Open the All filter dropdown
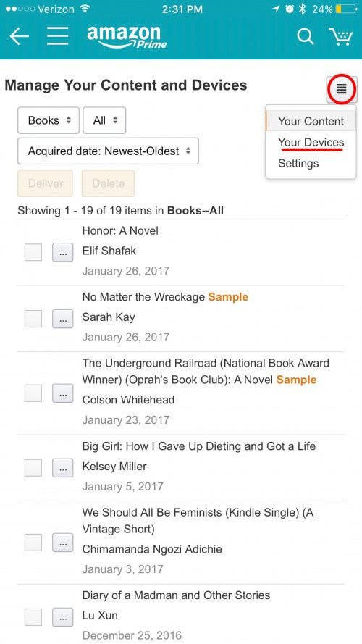This screenshot has width=362, height=644. 104,120
